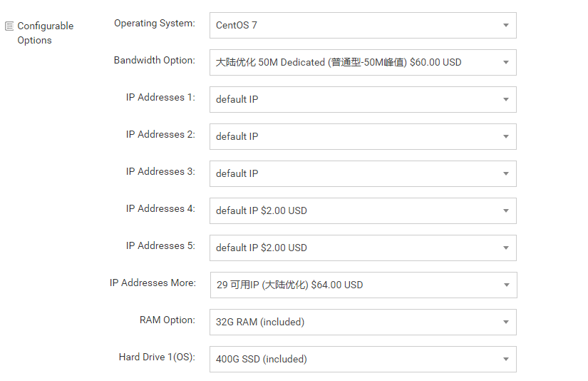This screenshot has width=588, height=381.
Task: Click the Configurable Options list icon
Action: click(9, 26)
